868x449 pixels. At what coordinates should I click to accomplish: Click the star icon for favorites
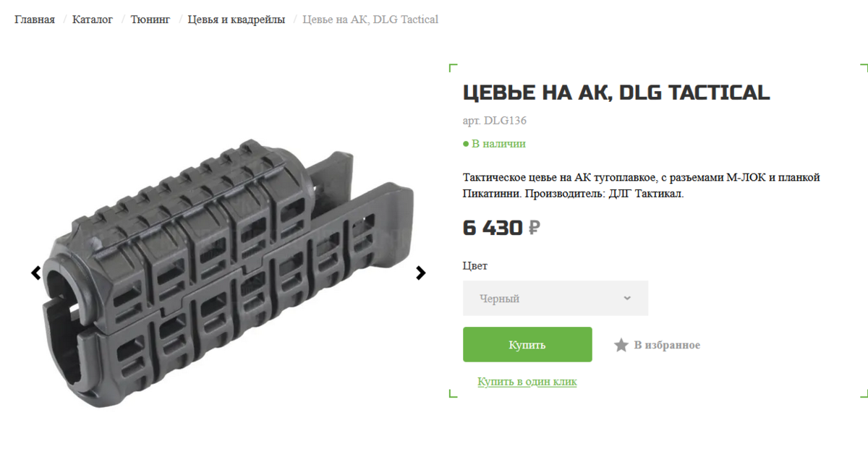(621, 346)
